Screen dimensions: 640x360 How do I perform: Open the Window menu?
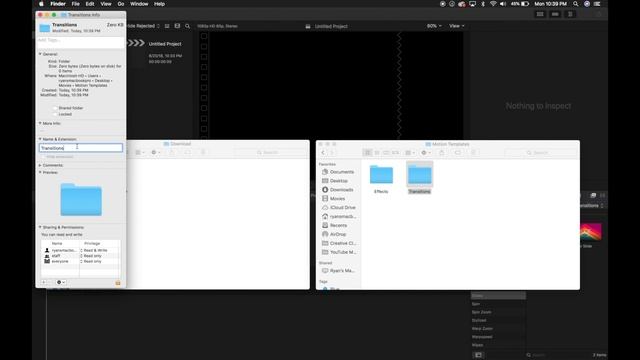(139, 4)
